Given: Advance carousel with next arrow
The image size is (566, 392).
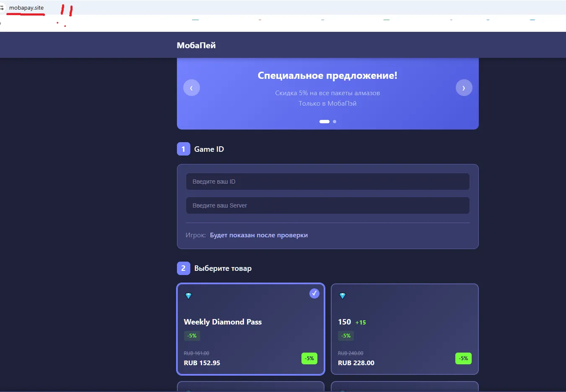Looking at the screenshot, I should (464, 88).
